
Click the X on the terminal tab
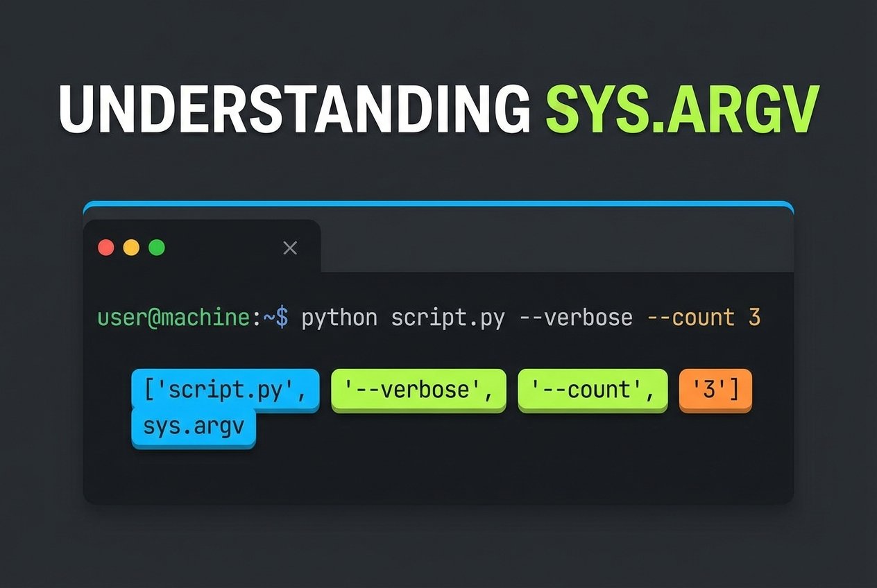pos(290,248)
